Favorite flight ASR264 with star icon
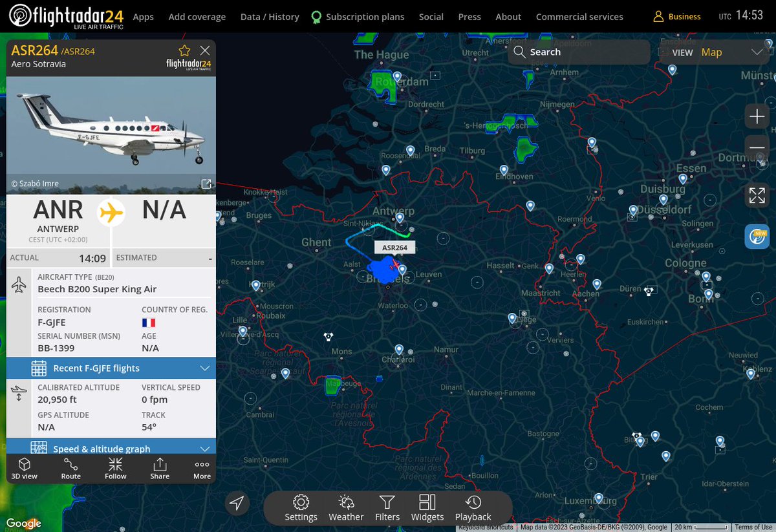776x532 pixels. tap(184, 50)
